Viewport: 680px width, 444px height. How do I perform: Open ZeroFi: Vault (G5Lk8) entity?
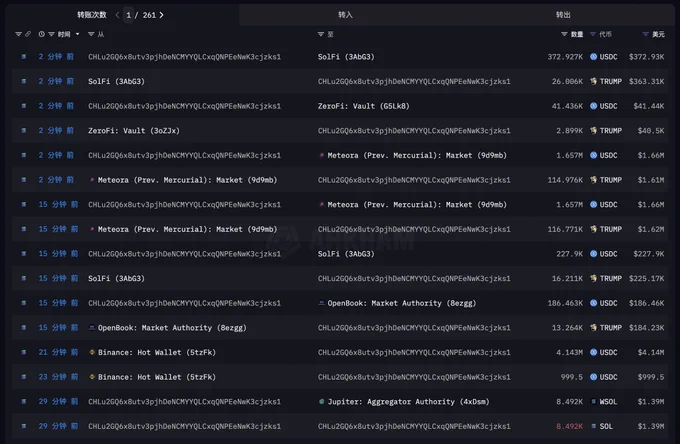click(363, 106)
